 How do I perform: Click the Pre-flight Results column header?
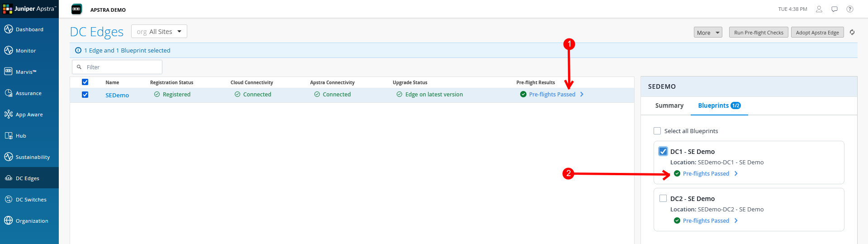tap(536, 82)
